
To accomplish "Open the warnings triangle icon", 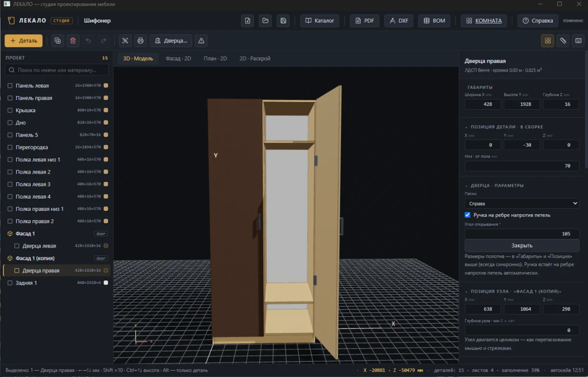I will [201, 41].
